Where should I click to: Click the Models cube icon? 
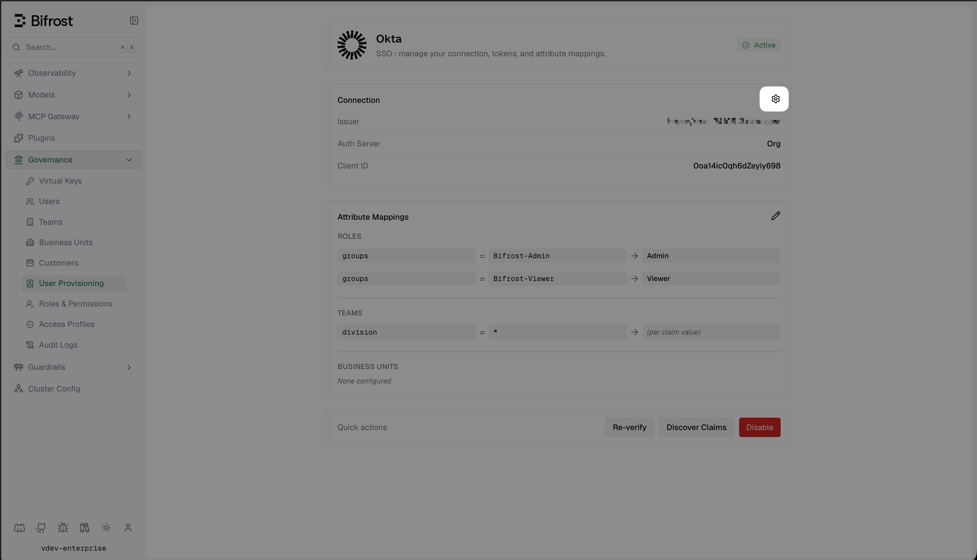pos(18,94)
